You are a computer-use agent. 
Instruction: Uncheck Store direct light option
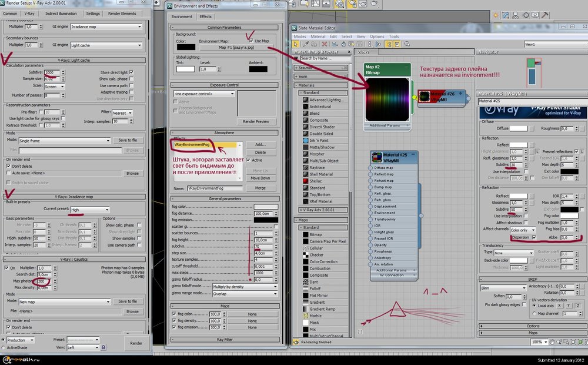pyautogui.click(x=131, y=72)
